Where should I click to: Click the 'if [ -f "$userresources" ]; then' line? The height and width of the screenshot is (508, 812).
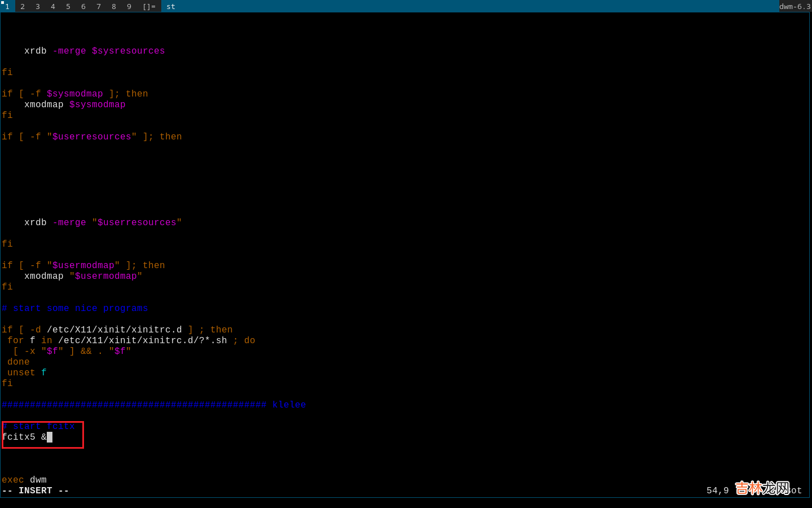pos(92,137)
